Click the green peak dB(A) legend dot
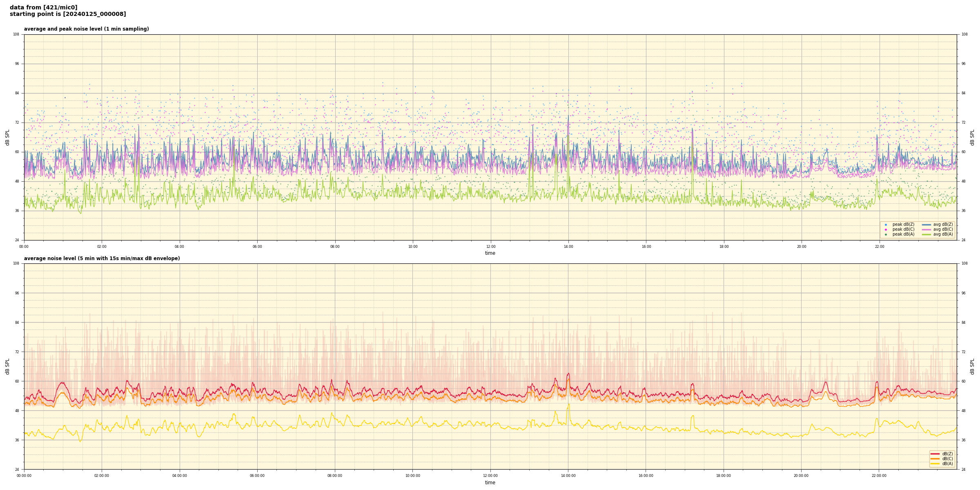 click(886, 234)
